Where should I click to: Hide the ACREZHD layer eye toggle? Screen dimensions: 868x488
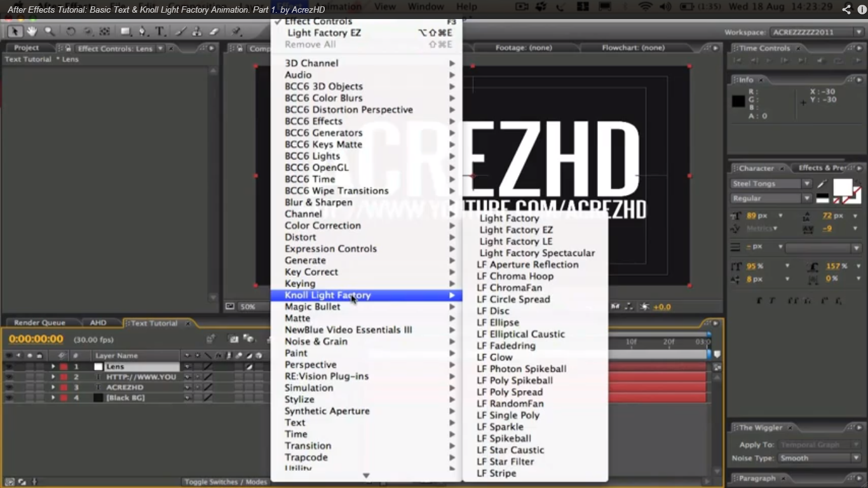point(9,387)
